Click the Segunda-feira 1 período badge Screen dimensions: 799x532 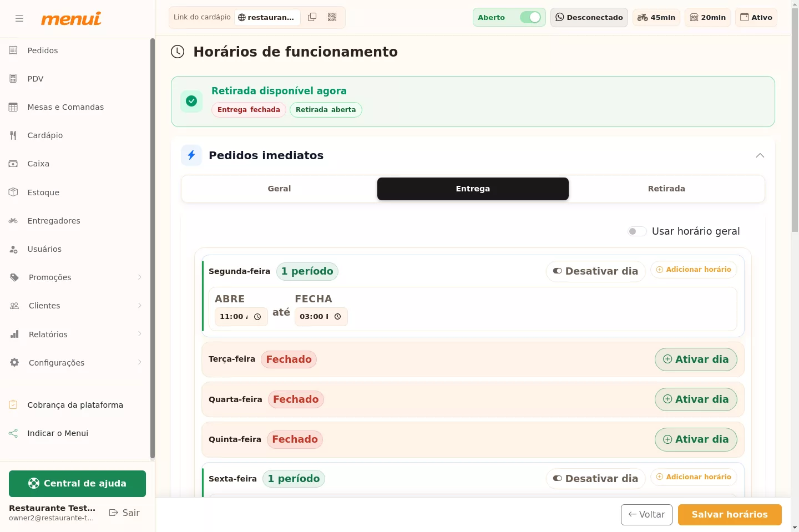[307, 271]
